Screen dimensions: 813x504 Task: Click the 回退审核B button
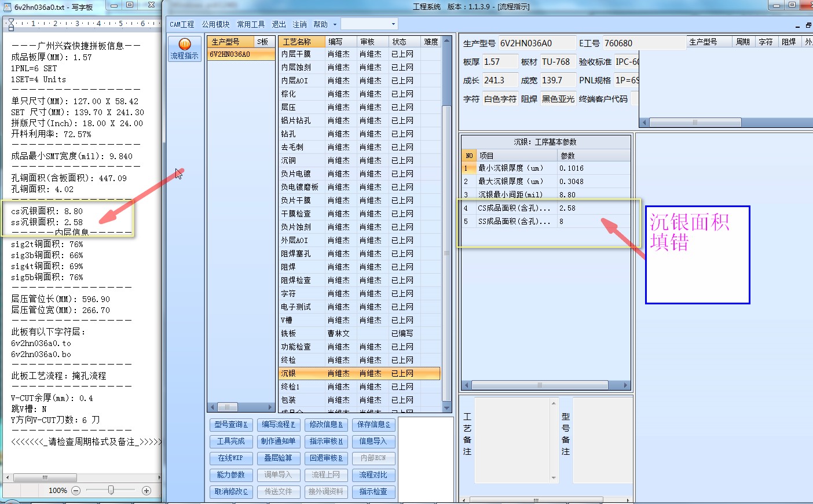click(325, 458)
